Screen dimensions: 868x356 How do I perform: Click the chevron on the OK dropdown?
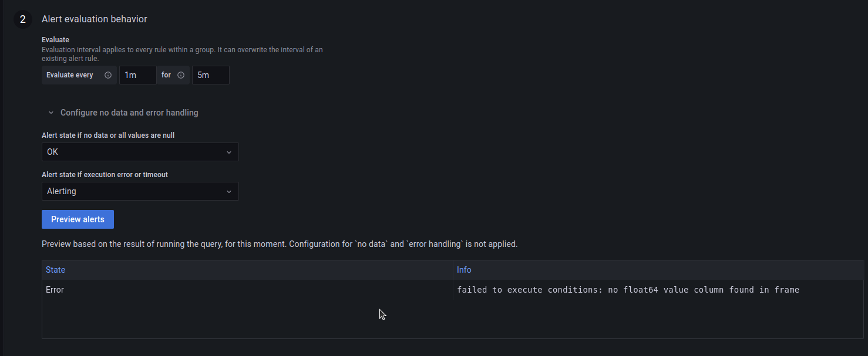coord(229,152)
